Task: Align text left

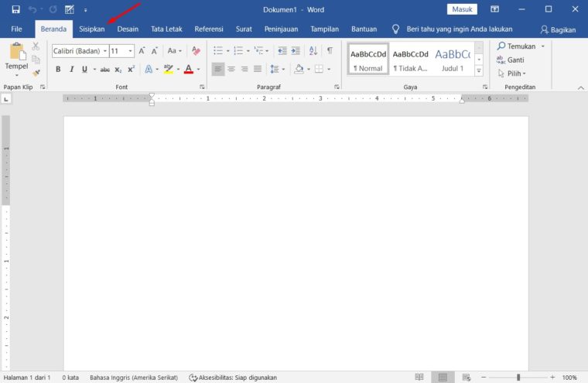Action: 218,69
